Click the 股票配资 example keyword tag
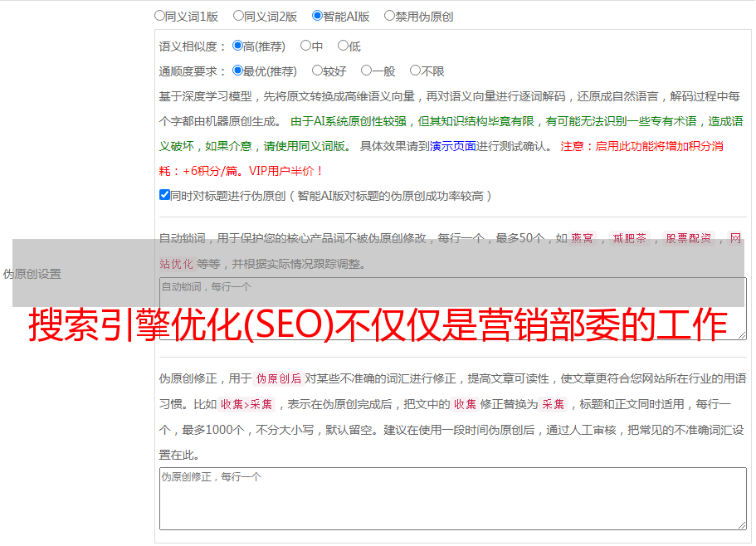The width and height of the screenshot is (756, 546). pyautogui.click(x=689, y=238)
